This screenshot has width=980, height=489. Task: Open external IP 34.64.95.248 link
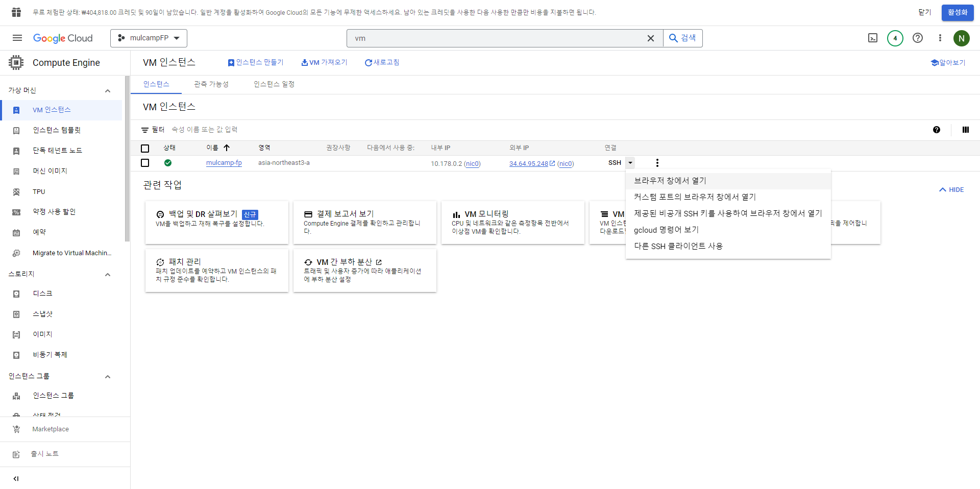click(x=529, y=164)
